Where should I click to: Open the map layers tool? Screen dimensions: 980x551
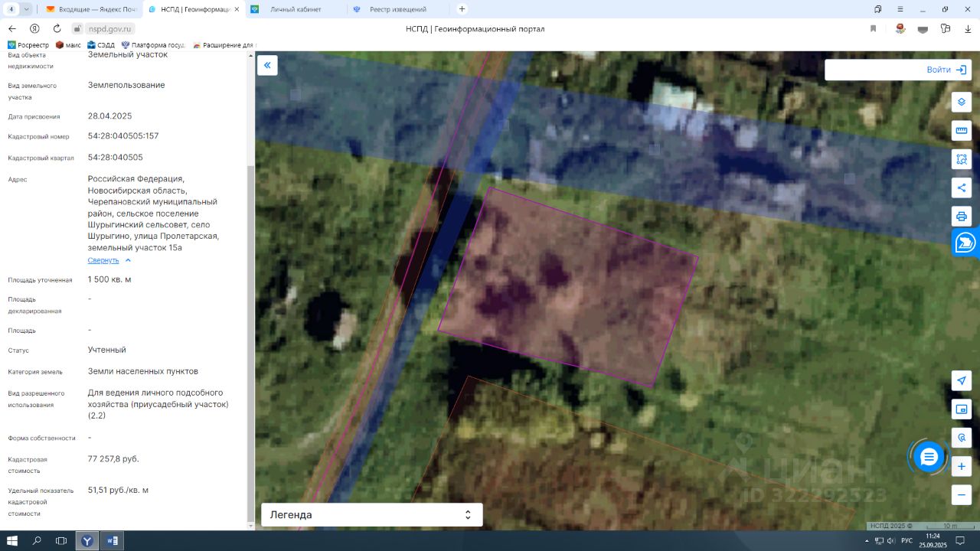(x=962, y=102)
